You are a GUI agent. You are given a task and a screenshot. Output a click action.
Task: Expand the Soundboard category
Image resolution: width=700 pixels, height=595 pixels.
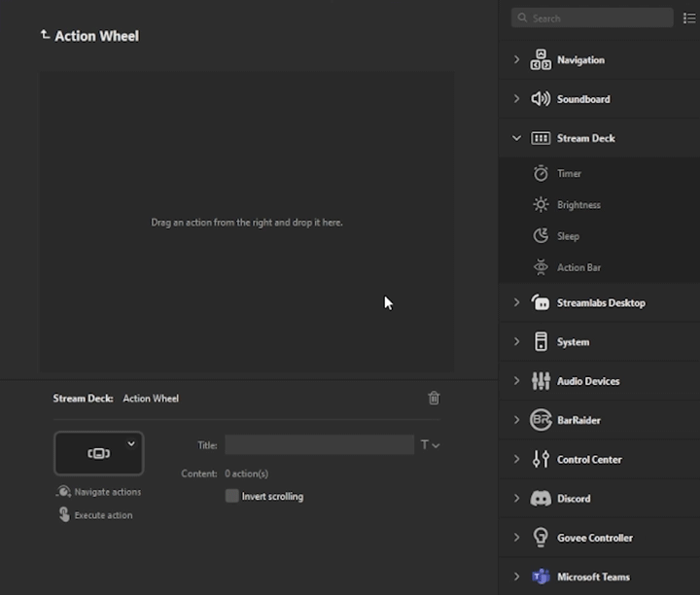point(516,98)
